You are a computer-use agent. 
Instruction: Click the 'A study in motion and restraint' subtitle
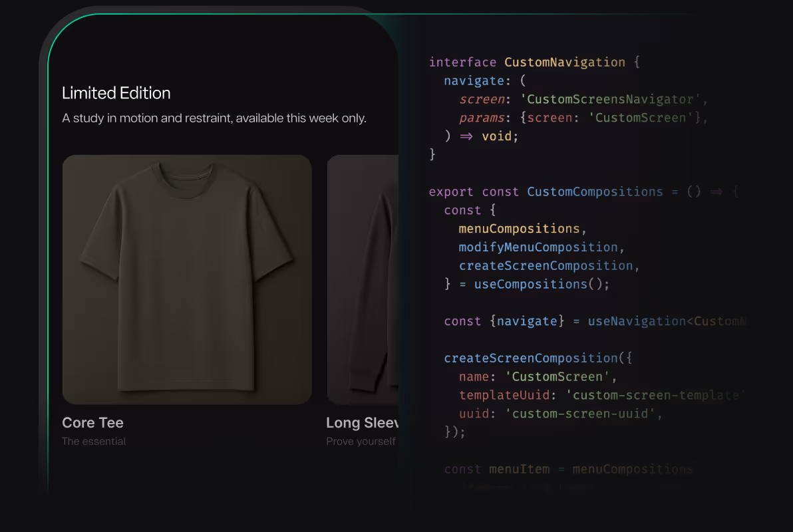214,118
